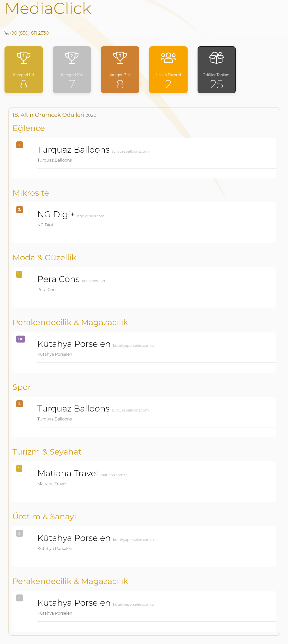Screen dimensions: 288x644
Task: Click the rank 2 badge under Üretim & Sanayi
Action: click(19, 533)
